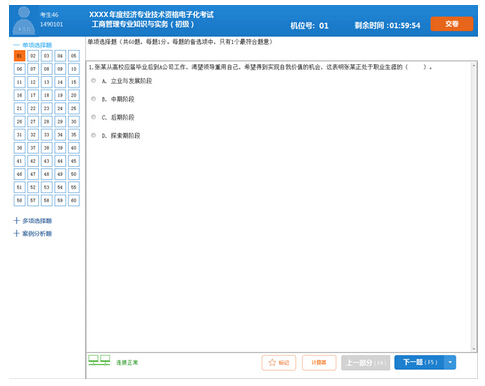Screen dimensions: 485x386
Task: Click the network connection status icon
Action: pos(99,360)
